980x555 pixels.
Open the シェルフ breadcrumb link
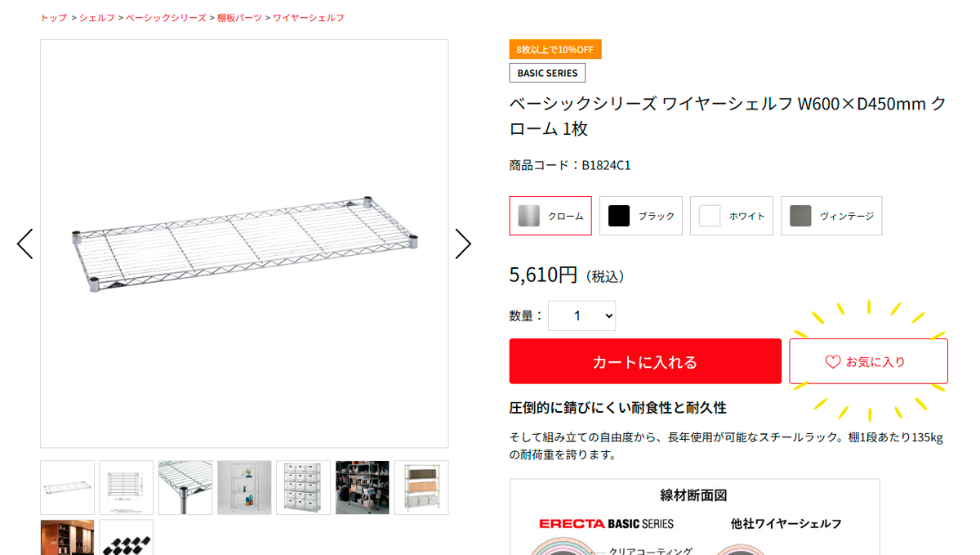96,17
